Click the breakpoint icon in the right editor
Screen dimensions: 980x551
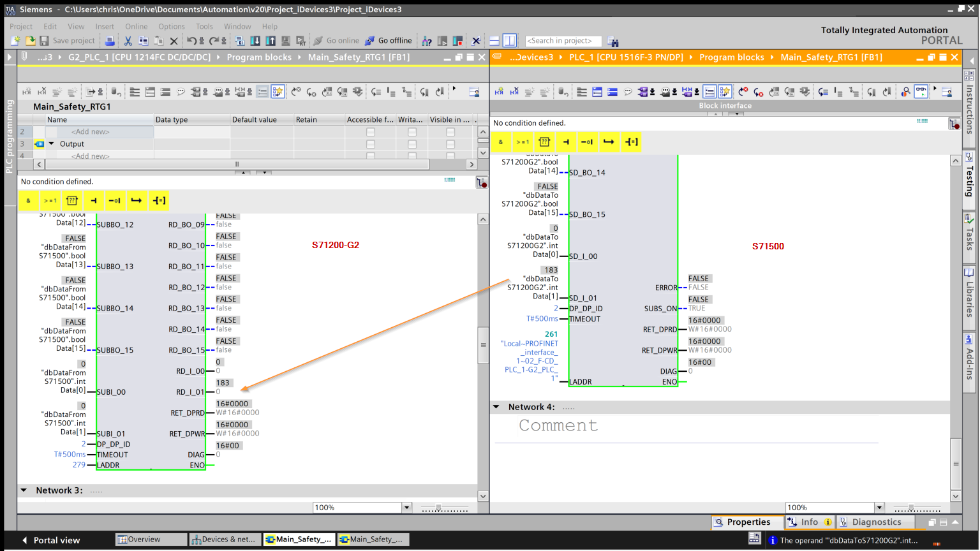point(954,124)
